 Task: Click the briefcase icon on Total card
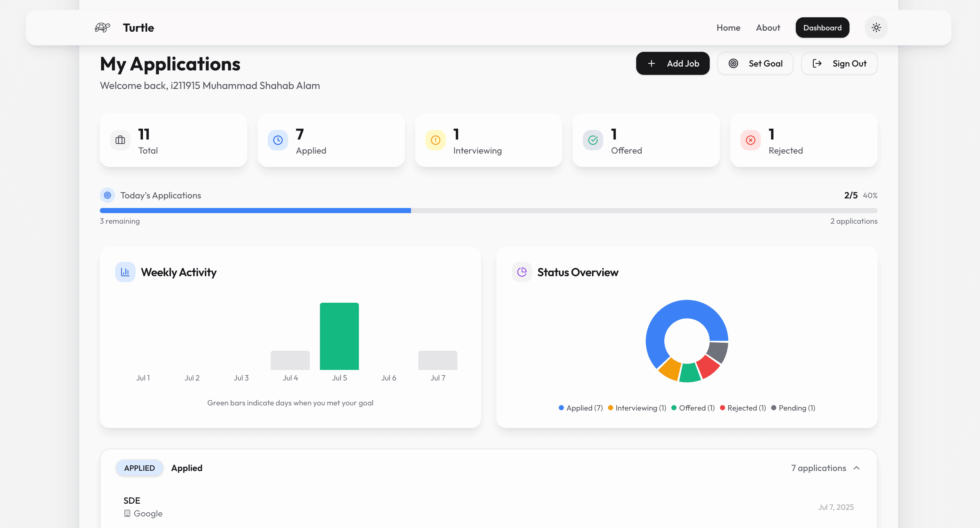tap(120, 140)
